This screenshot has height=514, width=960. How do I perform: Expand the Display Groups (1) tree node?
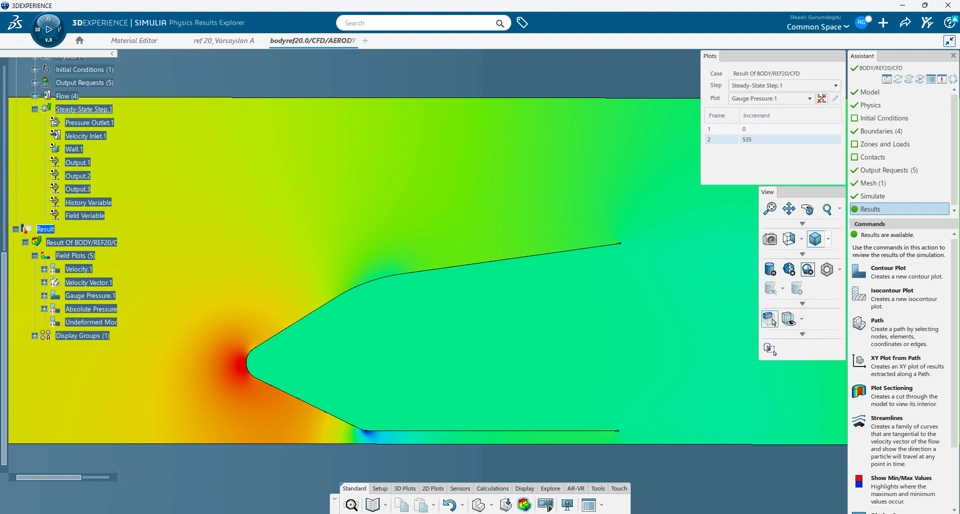coord(35,336)
